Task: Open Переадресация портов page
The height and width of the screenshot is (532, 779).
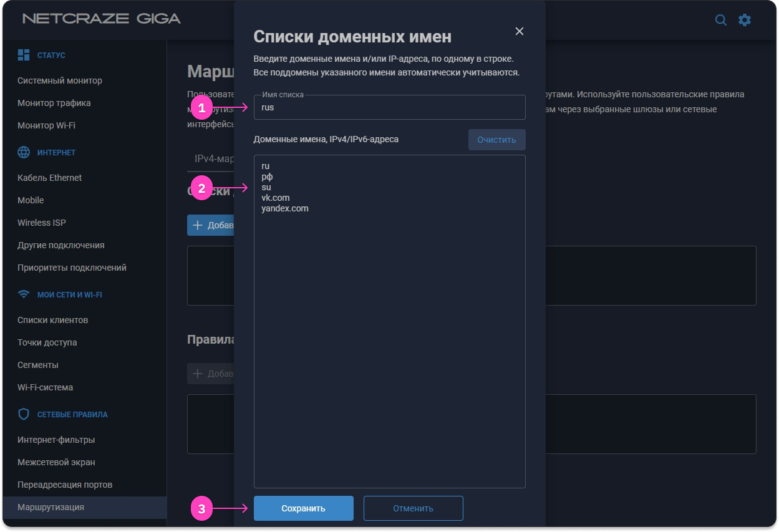Action: click(x=65, y=485)
